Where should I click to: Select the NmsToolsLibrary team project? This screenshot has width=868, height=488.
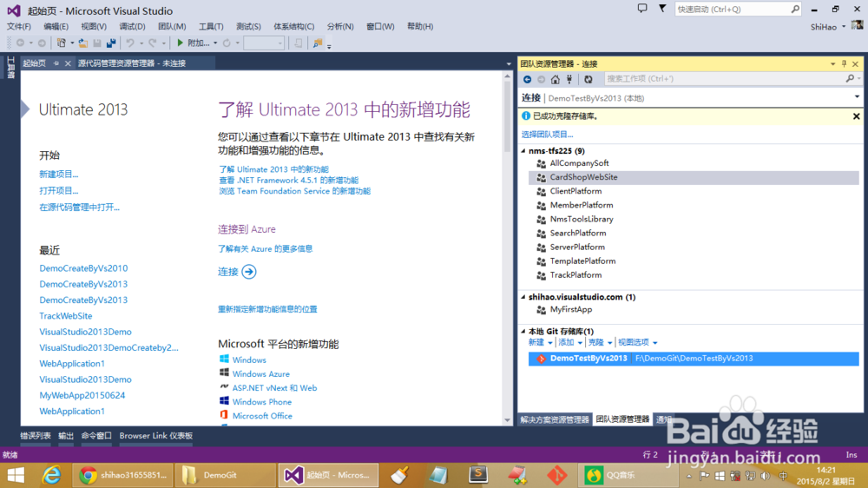point(582,220)
